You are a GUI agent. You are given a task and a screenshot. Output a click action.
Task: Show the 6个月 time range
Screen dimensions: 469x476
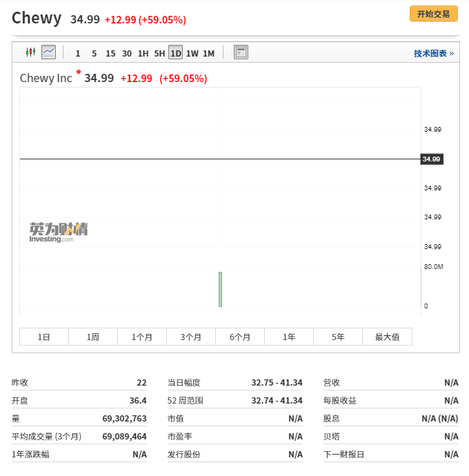[240, 337]
